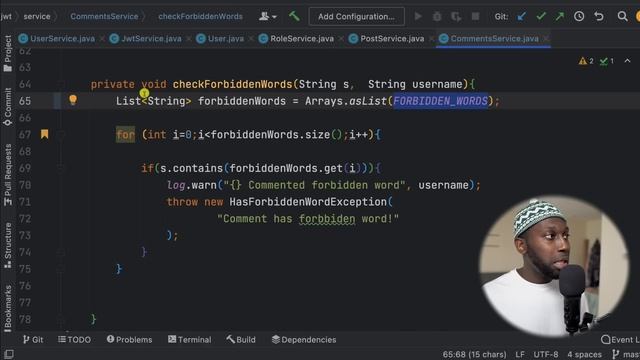The height and width of the screenshot is (360, 640).
Task: Click log.warn call on line 70
Action: (192, 185)
